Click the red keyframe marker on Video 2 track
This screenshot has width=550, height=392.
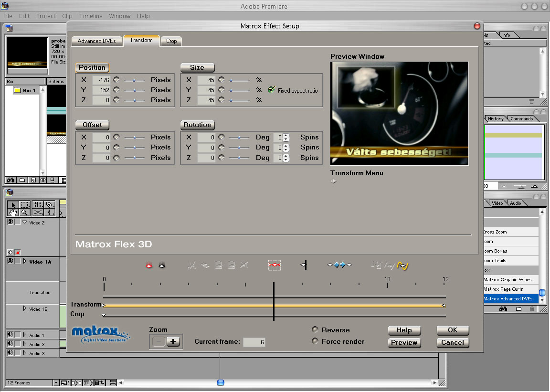coord(18,252)
